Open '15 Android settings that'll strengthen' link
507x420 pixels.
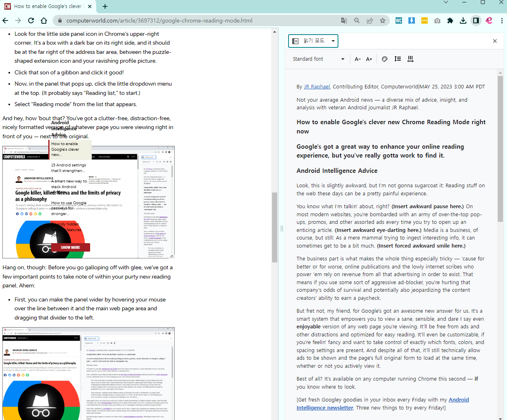coord(68,168)
